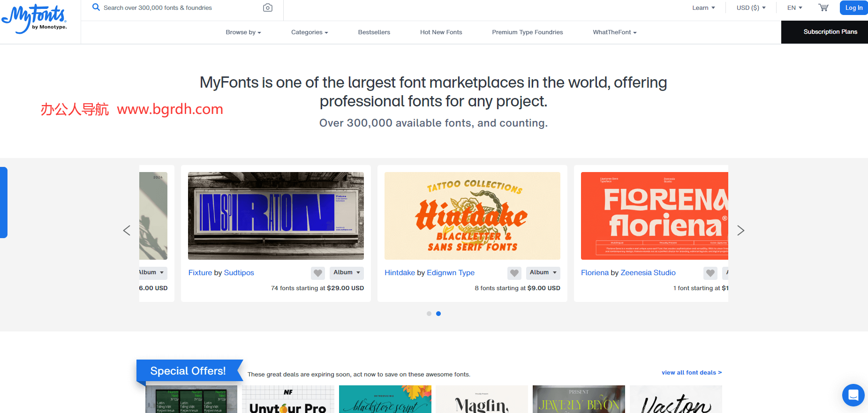
Task: Open the chat support bubble
Action: click(x=853, y=395)
